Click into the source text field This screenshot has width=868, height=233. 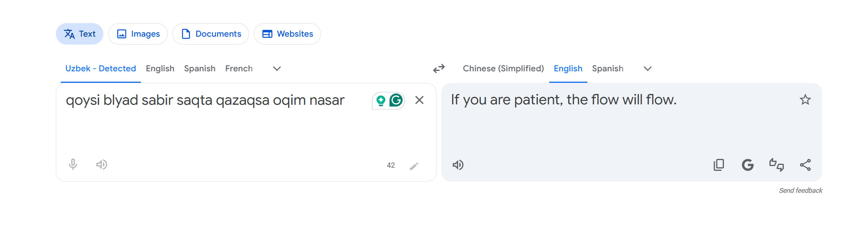pyautogui.click(x=216, y=127)
